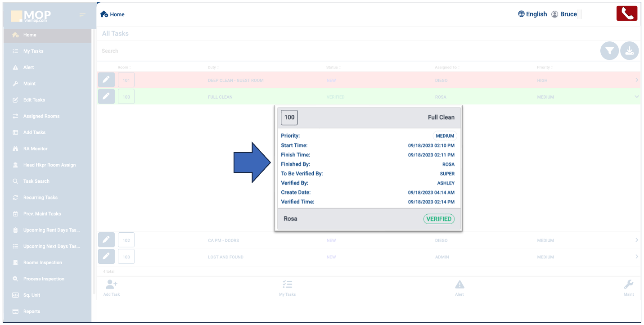Image resolution: width=644 pixels, height=325 pixels.
Task: Open the English language selector
Action: click(x=532, y=14)
